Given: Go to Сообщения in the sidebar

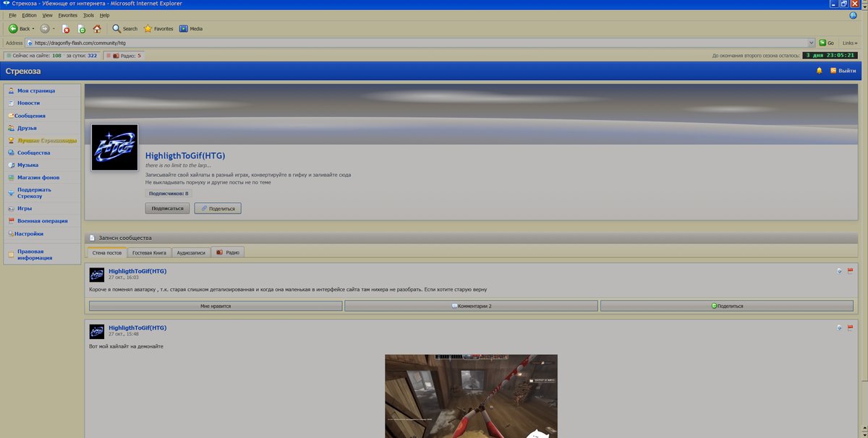Looking at the screenshot, I should 31,116.
